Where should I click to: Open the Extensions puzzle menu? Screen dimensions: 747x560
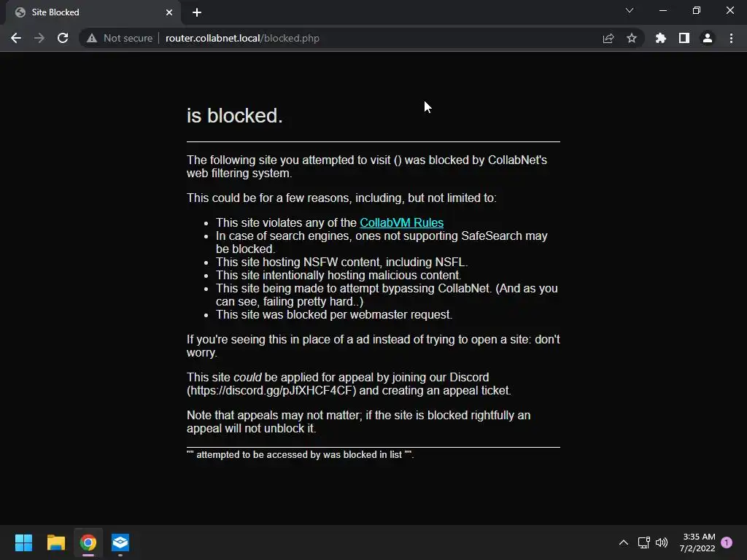click(x=661, y=38)
